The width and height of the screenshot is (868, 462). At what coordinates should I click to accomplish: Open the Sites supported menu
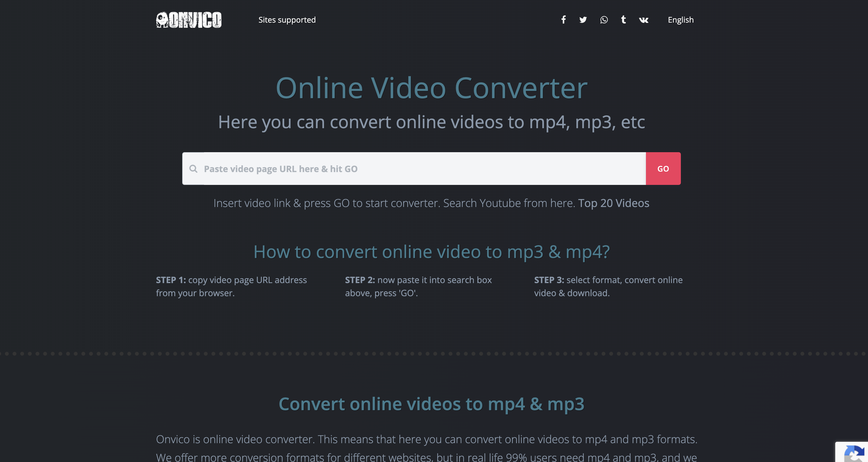pyautogui.click(x=287, y=20)
